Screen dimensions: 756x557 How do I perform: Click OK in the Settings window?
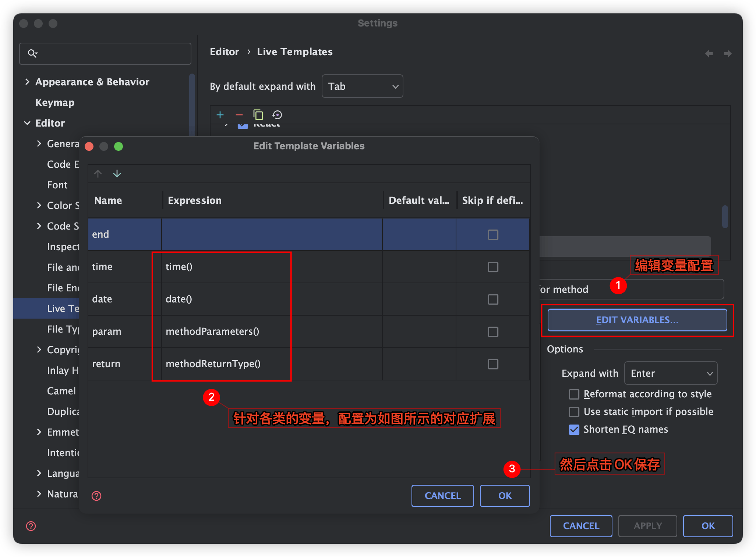click(x=708, y=526)
